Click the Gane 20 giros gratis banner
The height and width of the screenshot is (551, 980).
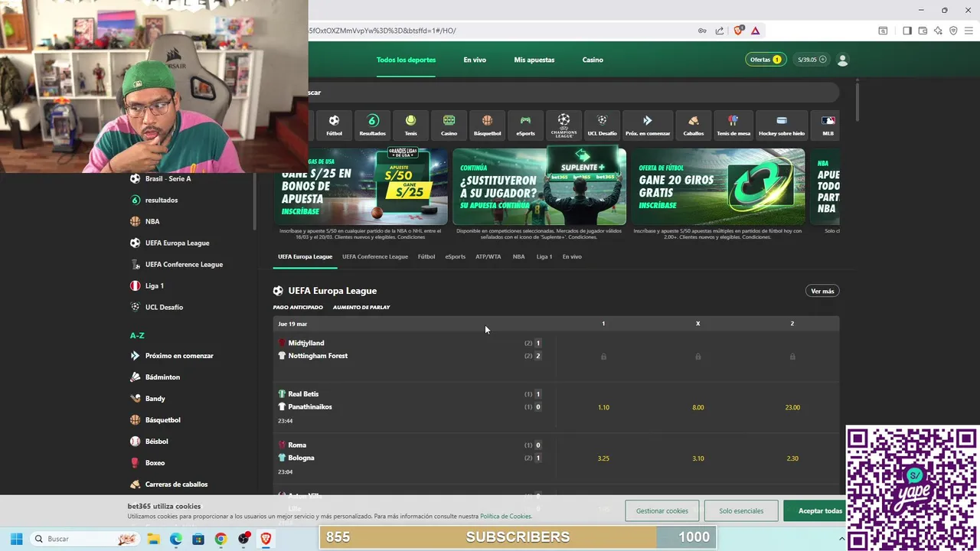pos(718,187)
